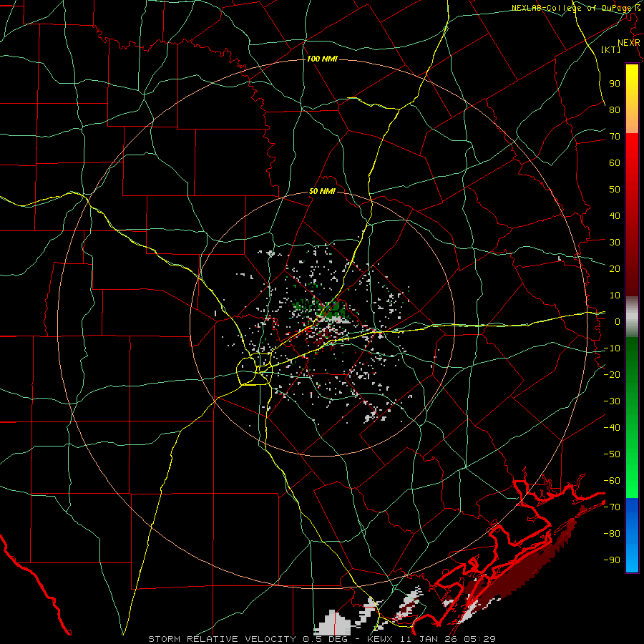Click the 30 value on velocity scale
The image size is (644, 644).
pos(615,243)
